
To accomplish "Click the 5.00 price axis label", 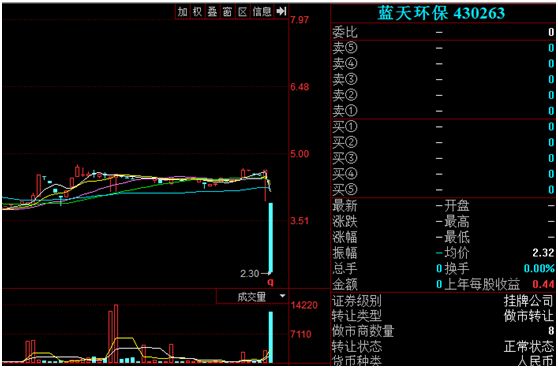I will point(300,154).
